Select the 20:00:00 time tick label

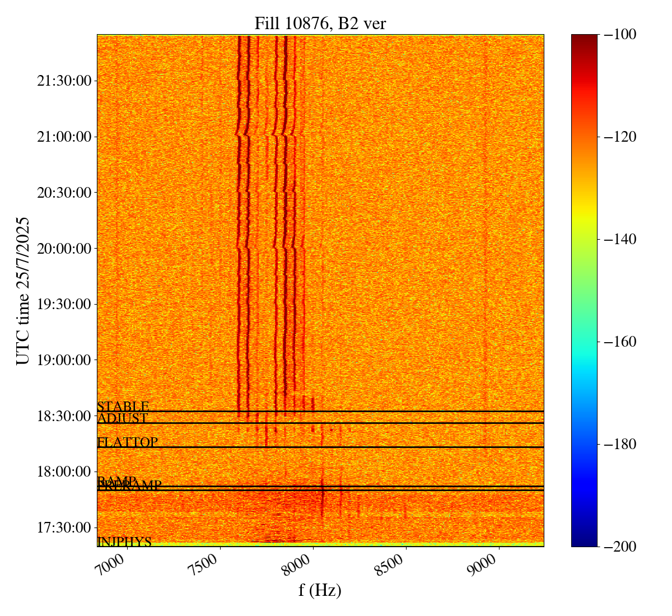click(x=64, y=248)
